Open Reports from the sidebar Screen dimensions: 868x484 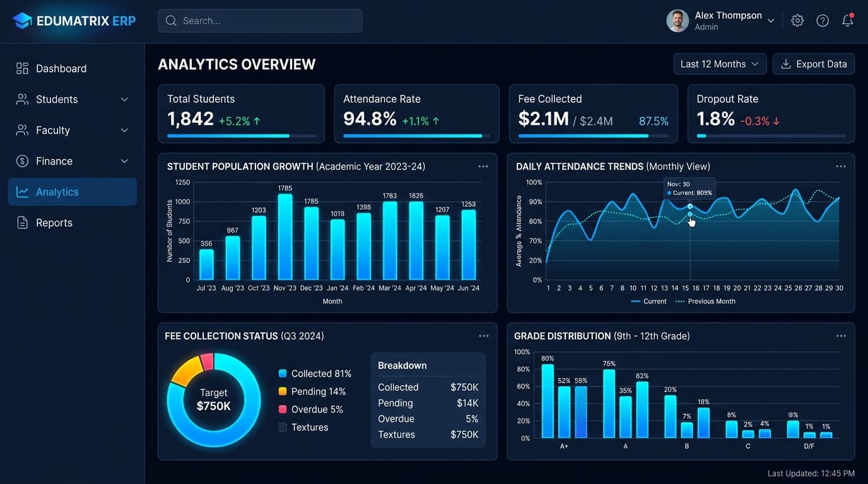72,222
